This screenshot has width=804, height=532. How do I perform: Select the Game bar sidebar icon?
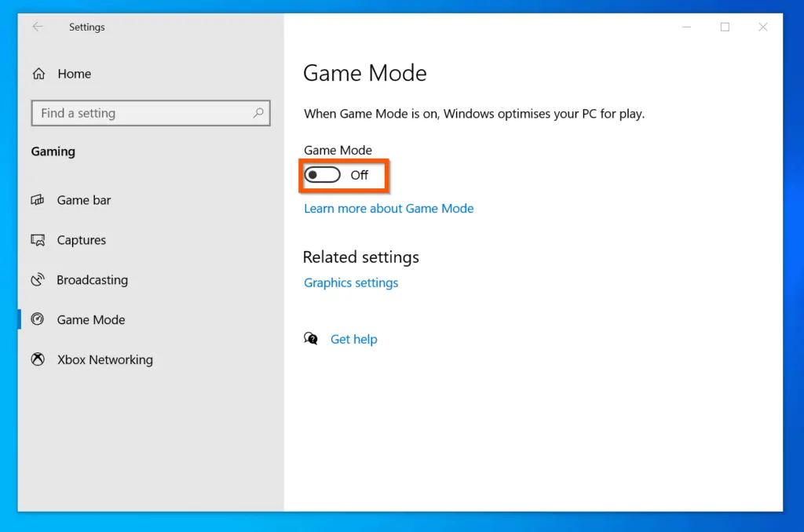(x=38, y=200)
